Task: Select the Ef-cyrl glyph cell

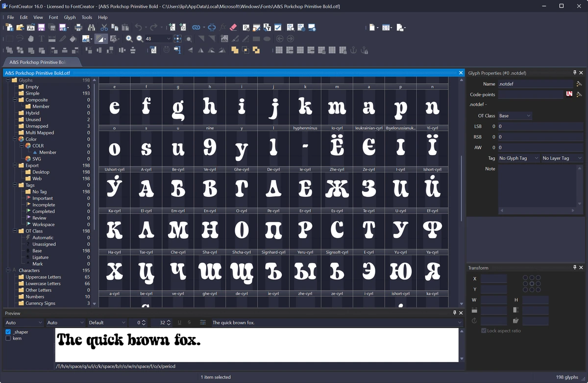Action: pos(432,228)
